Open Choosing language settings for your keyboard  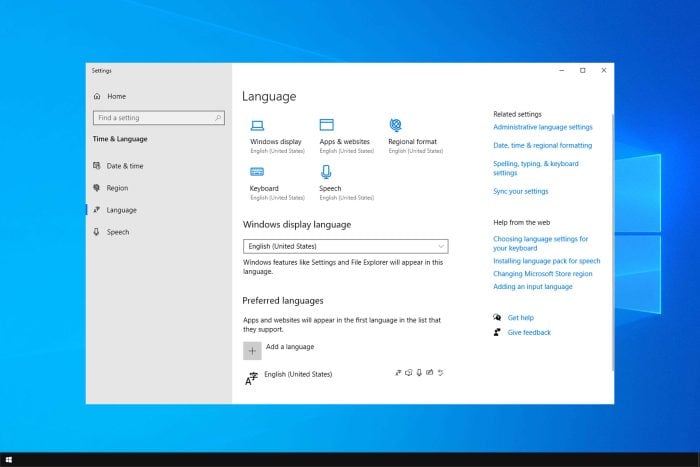pyautogui.click(x=541, y=243)
